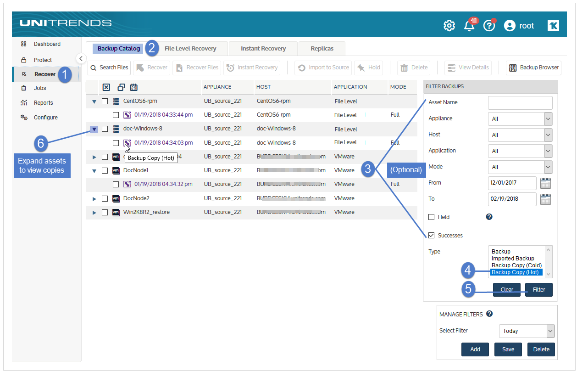Open the Host filter dropdown
The image size is (588, 383).
(x=520, y=135)
